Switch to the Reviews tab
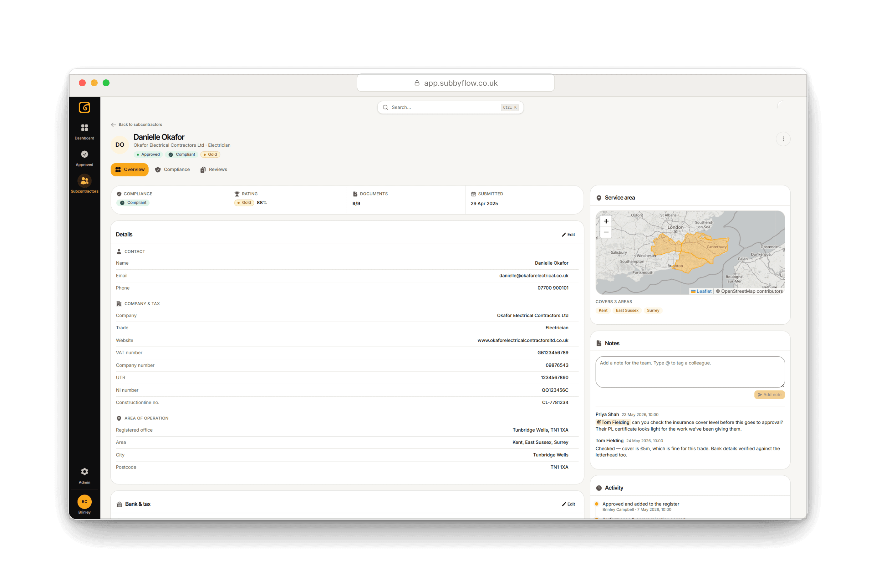 coord(214,170)
